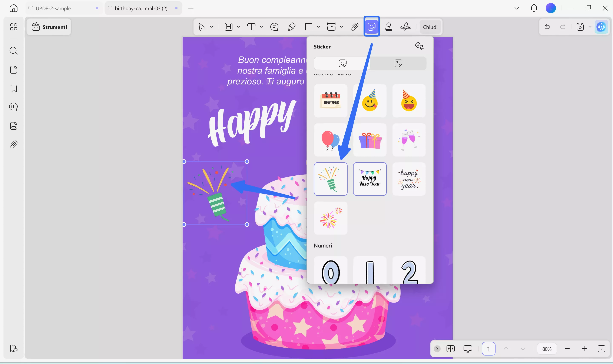Select the Happy New Year banner sticker
This screenshot has height=364, width=613.
[370, 179]
